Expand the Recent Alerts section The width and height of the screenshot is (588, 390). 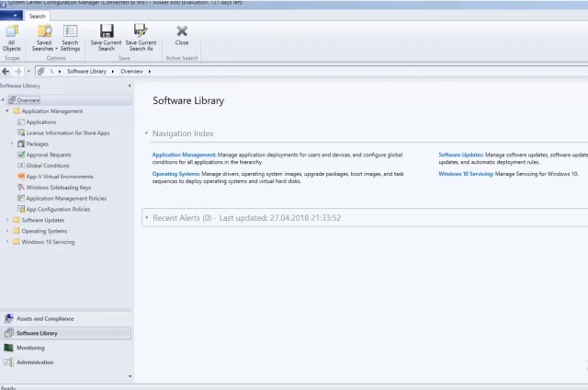[146, 218]
